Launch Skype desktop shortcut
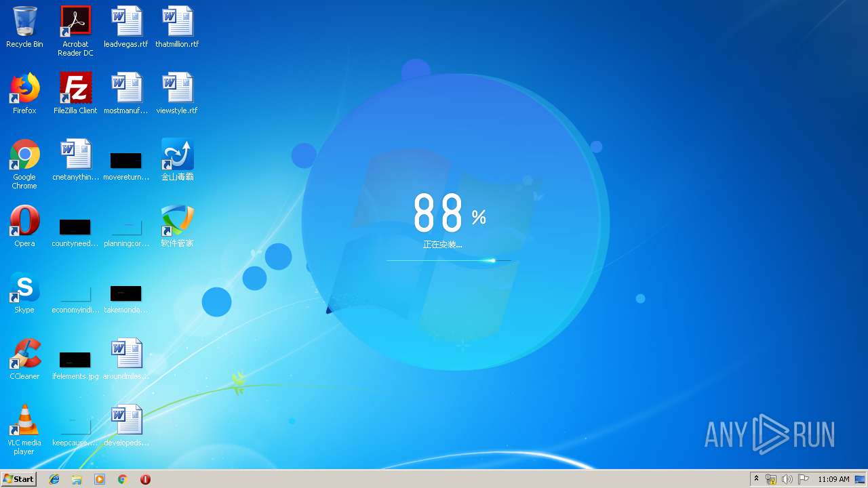 point(24,293)
